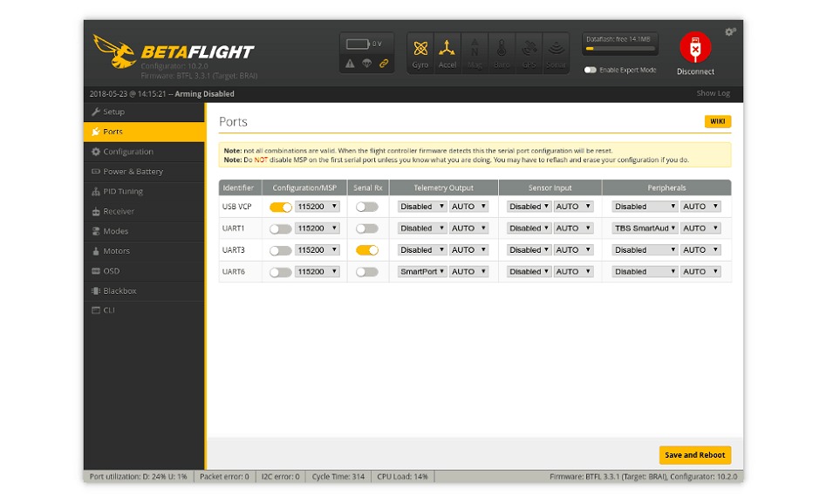The image size is (840, 504).
Task: Click Save and Reboot button
Action: coord(695,455)
